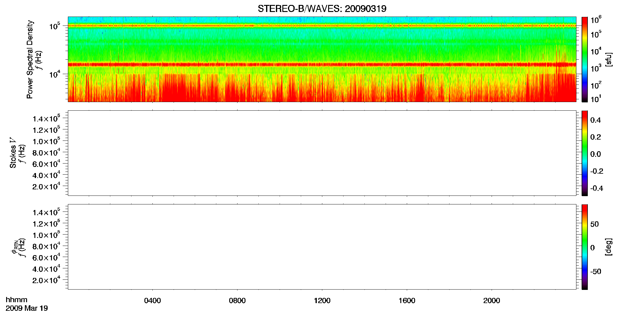Click the phi RTN degree color bar
Image resolution: width=644 pixels, height=332 pixels.
pyautogui.click(x=585, y=247)
